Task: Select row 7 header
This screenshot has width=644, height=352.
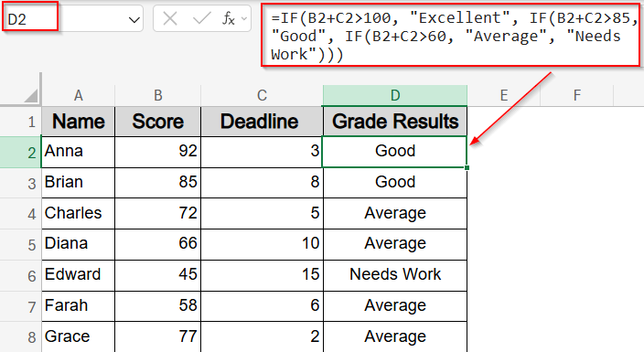Action: pos(20,306)
